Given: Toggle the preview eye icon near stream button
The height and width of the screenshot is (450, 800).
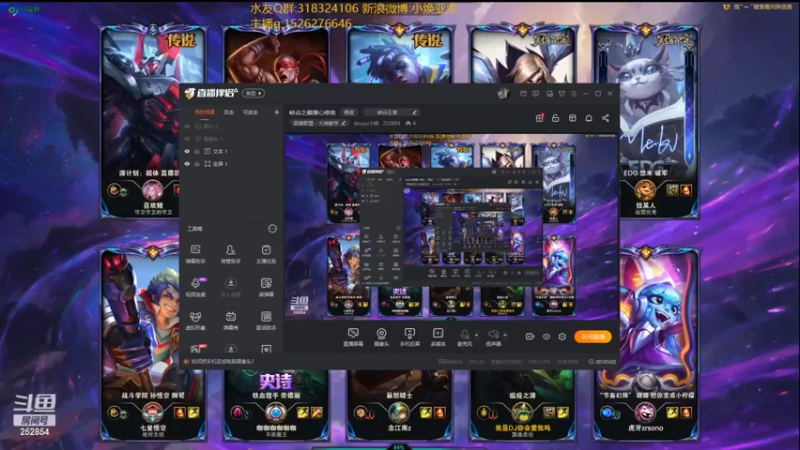Looking at the screenshot, I should click(x=546, y=337).
